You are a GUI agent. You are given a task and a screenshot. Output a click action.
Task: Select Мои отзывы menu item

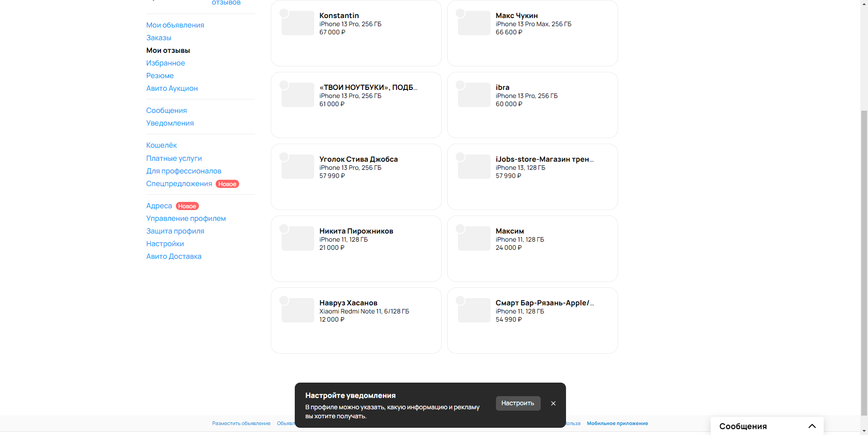point(168,50)
